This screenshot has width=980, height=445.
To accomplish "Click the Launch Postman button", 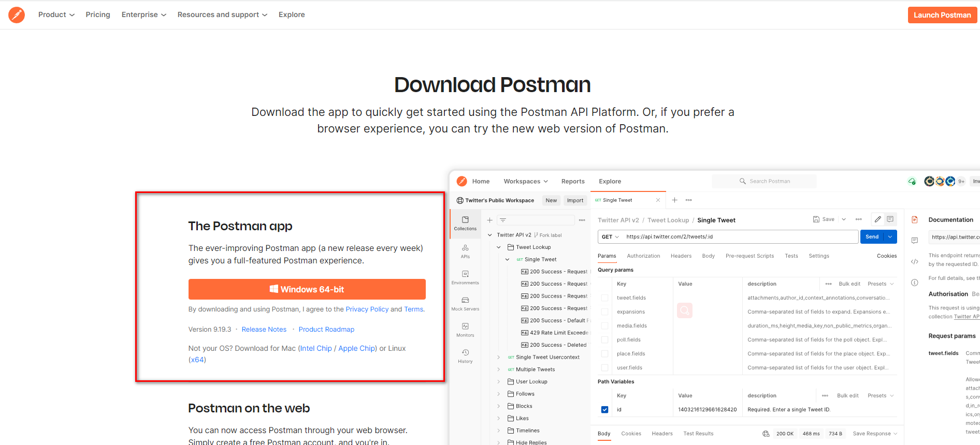I will (942, 15).
